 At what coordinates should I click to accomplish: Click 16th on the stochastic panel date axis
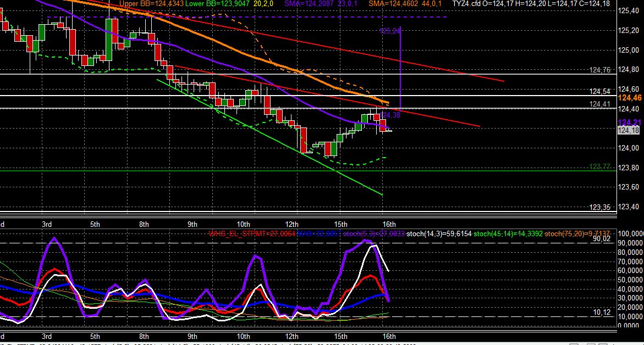point(389,336)
